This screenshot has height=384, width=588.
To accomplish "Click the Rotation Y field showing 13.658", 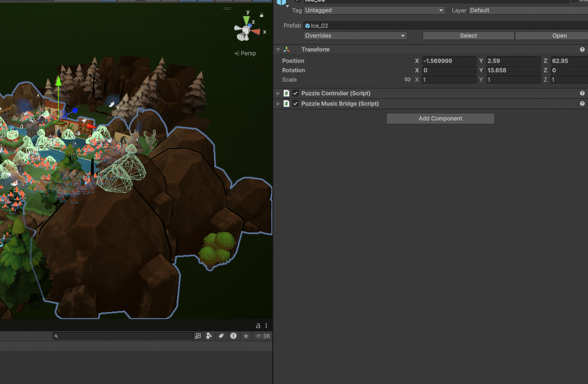I will pyautogui.click(x=514, y=70).
